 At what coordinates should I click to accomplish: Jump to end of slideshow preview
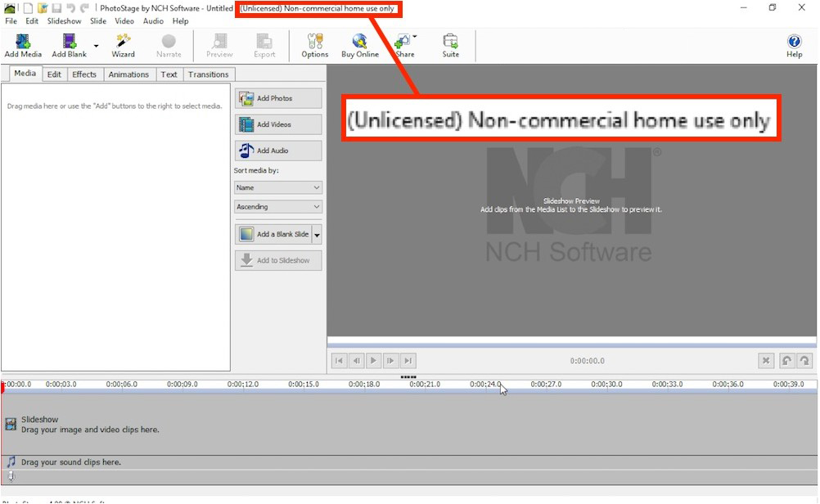408,360
